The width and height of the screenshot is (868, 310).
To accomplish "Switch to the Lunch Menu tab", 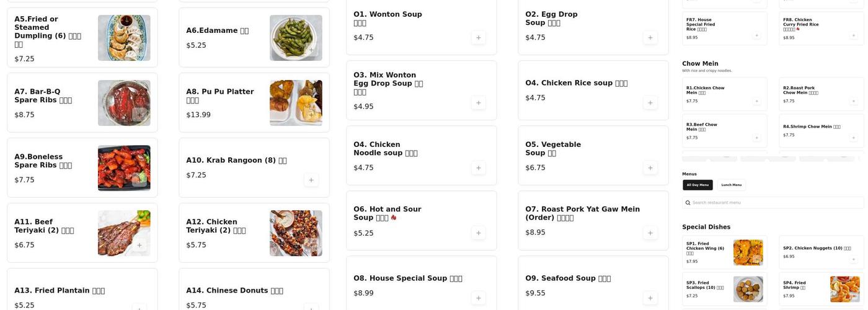I will point(731,185).
